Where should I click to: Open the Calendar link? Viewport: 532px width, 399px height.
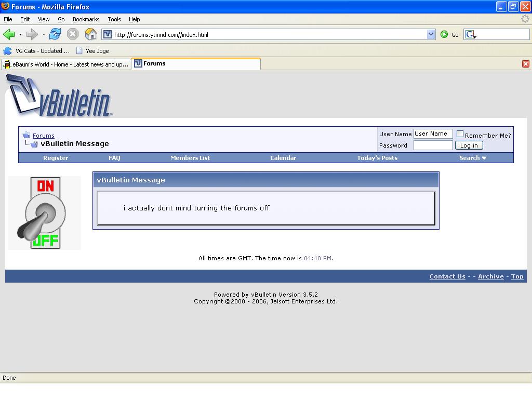283,158
